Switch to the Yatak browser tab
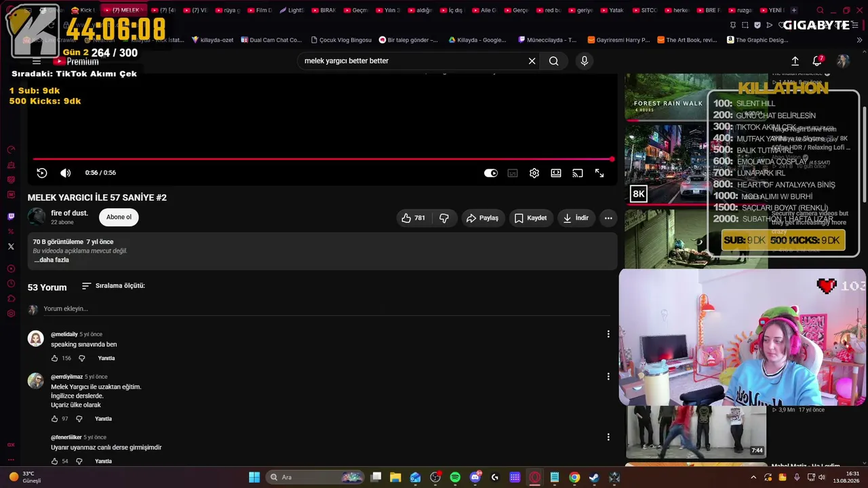The image size is (868, 488). pos(612,10)
